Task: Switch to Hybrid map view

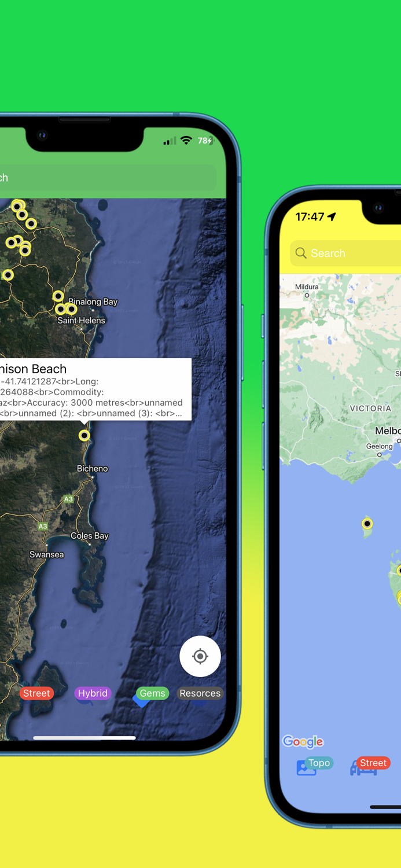Action: click(93, 693)
